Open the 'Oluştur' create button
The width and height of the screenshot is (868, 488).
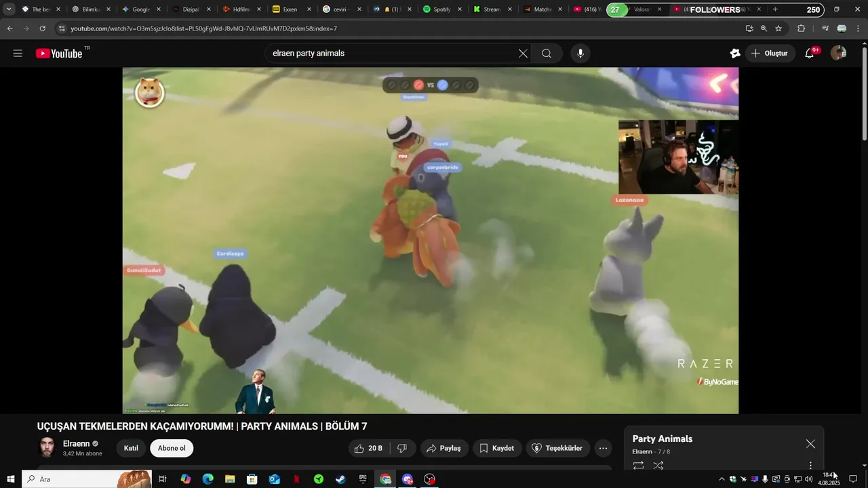tap(770, 54)
